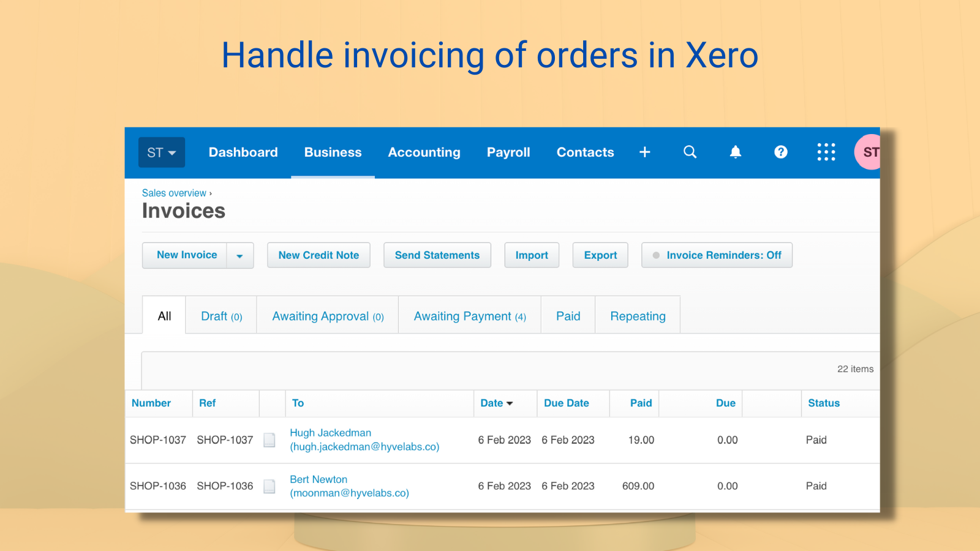The width and height of the screenshot is (980, 551).
Task: Open the quick-add plus icon
Action: point(644,152)
